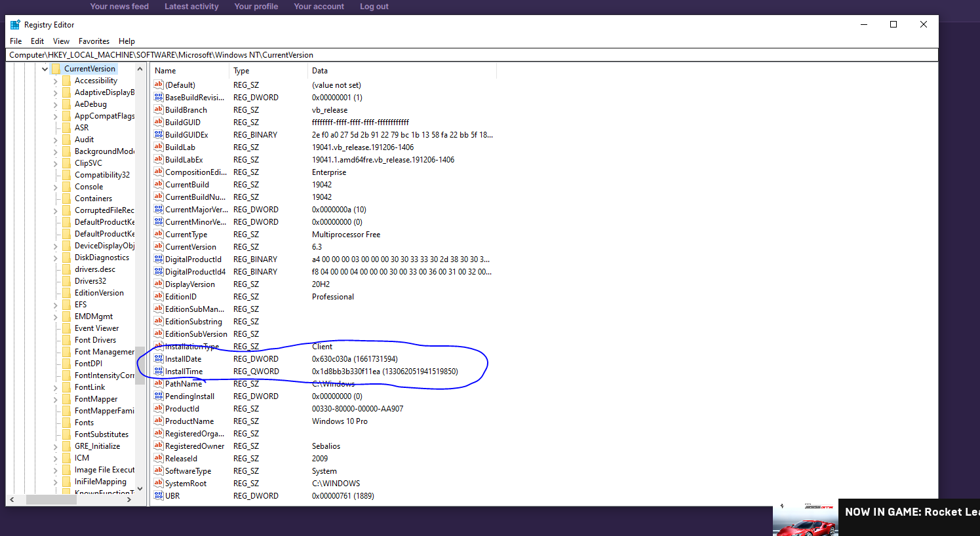This screenshot has width=980, height=536.
Task: Expand the AppCompatFlags key
Action: 55,116
